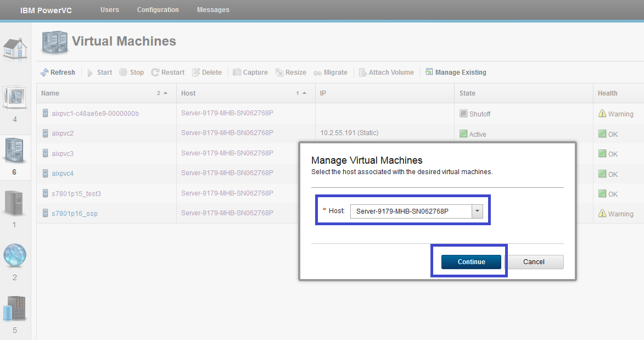Click the Migrate toolbar icon

317,73
